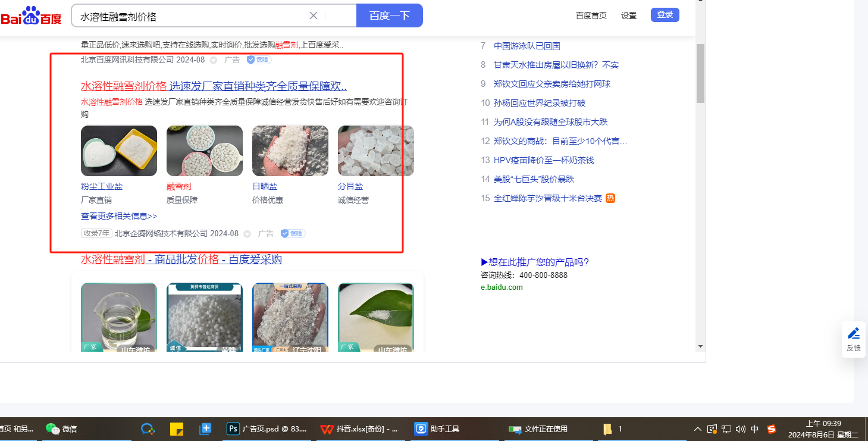The image size is (868, 441).
Task: Open hot search 中国游泳队已回国
Action: tap(527, 46)
